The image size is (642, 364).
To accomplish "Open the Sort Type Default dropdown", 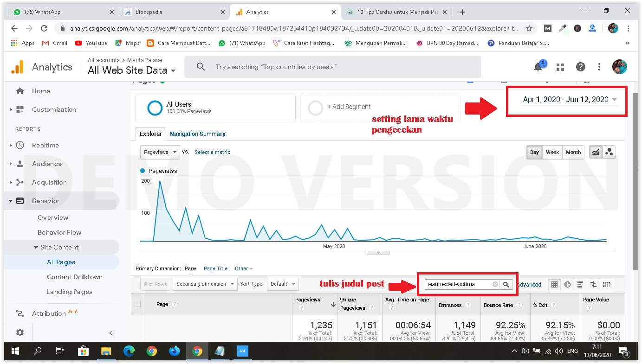I will (x=283, y=284).
